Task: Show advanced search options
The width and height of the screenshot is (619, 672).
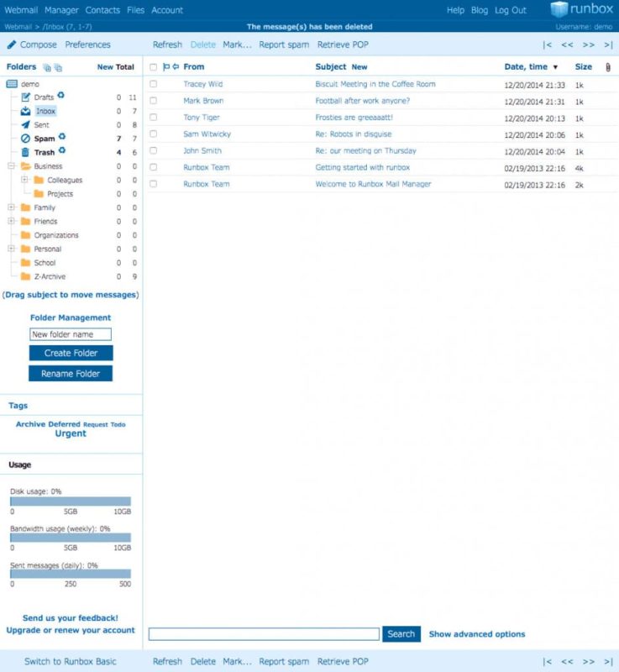Action: pyautogui.click(x=477, y=634)
